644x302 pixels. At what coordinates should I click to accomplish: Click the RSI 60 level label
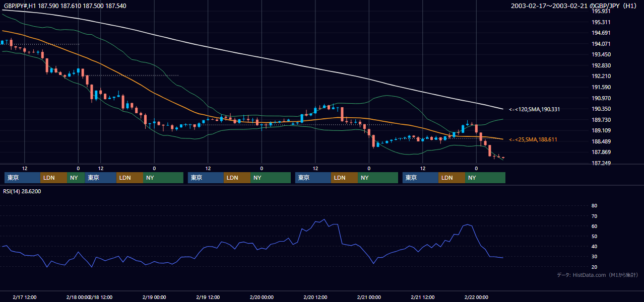594,226
